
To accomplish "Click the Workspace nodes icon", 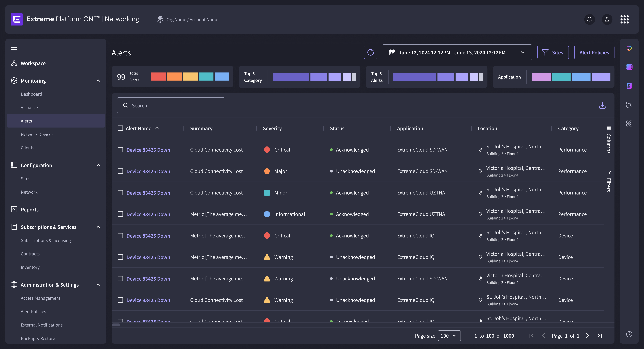I will tap(14, 63).
